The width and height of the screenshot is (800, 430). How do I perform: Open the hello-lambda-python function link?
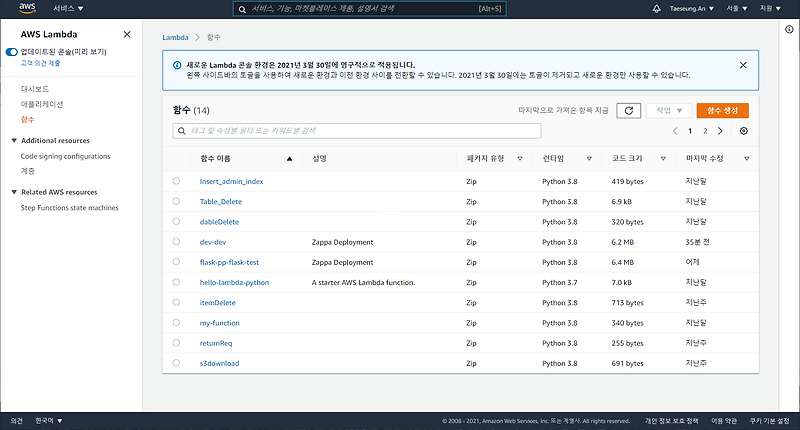(234, 283)
